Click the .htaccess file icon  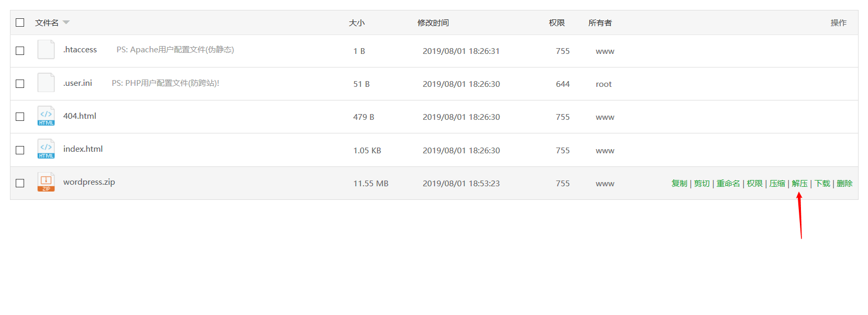pyautogui.click(x=46, y=50)
